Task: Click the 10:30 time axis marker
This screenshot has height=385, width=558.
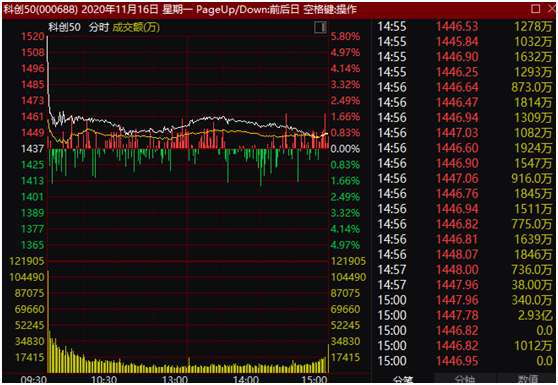Action: point(104,380)
